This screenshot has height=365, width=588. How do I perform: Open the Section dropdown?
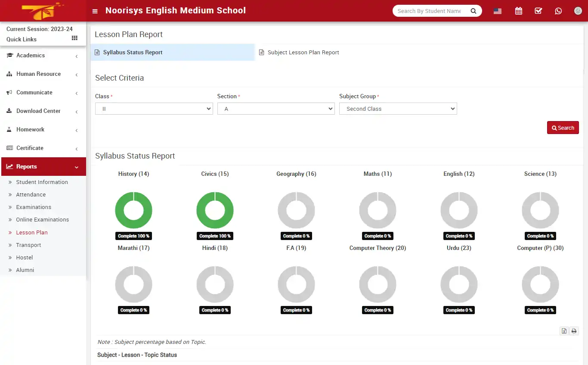(x=275, y=108)
